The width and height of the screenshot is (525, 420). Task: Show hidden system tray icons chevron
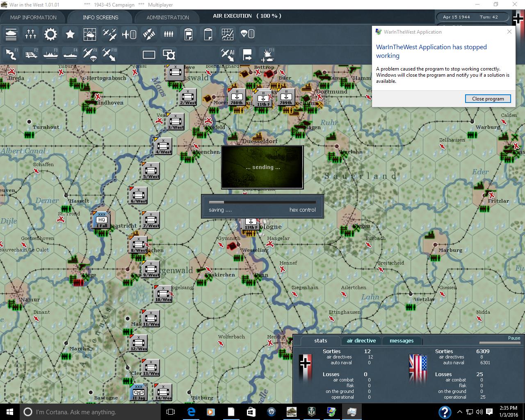[x=460, y=412]
